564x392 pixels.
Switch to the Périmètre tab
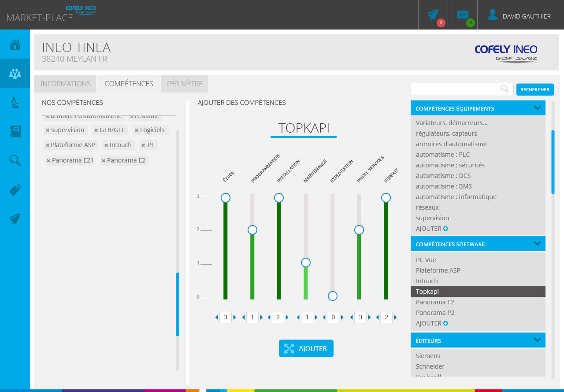pos(185,84)
